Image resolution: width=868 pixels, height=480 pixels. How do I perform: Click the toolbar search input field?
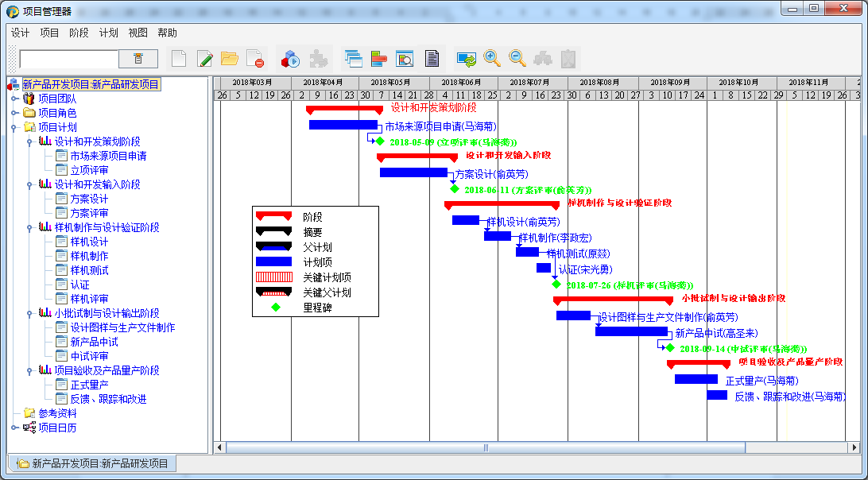click(68, 59)
